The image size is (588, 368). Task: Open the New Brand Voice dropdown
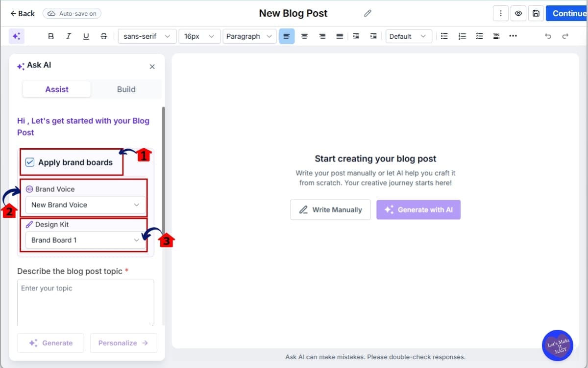point(85,205)
